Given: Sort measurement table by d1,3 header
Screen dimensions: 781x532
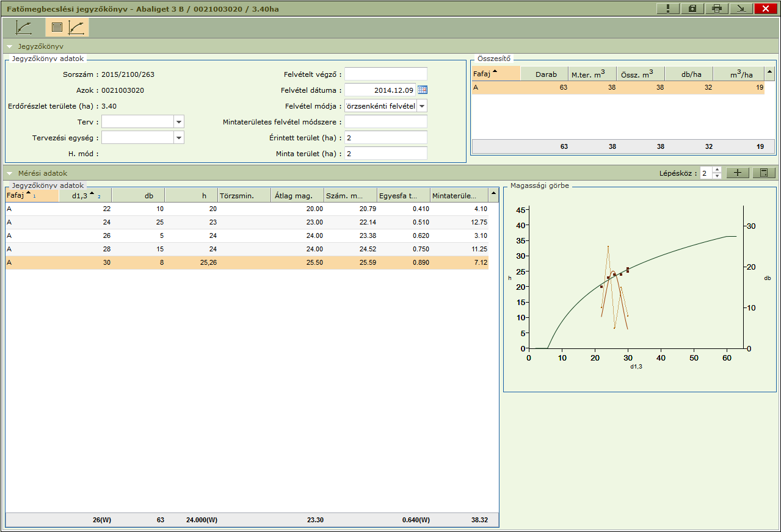Looking at the screenshot, I should (85, 195).
